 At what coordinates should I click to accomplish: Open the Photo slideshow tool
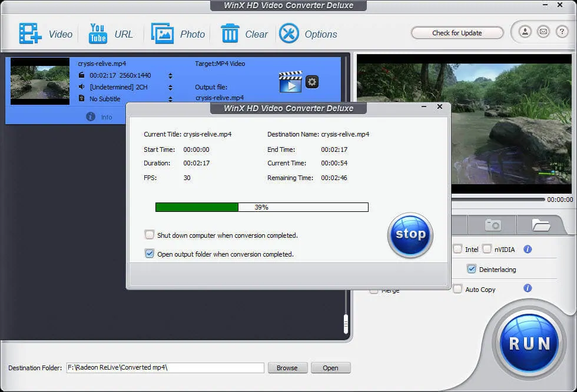(x=163, y=34)
